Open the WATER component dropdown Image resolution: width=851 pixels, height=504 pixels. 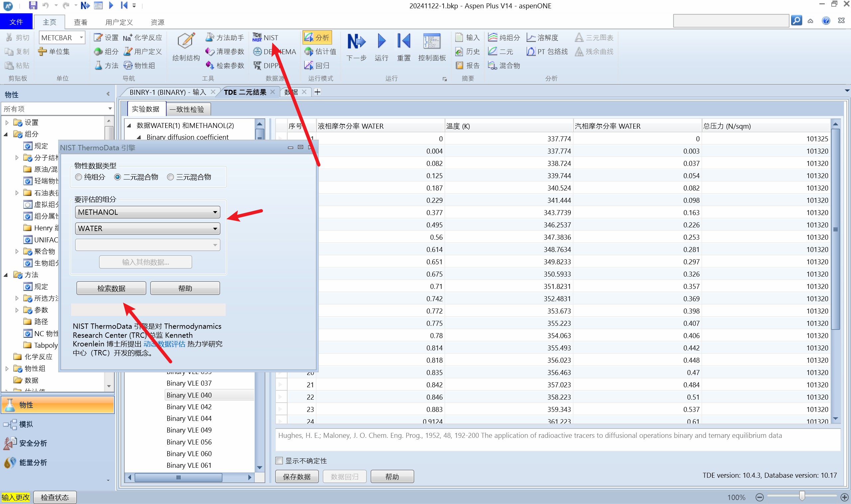point(147,228)
